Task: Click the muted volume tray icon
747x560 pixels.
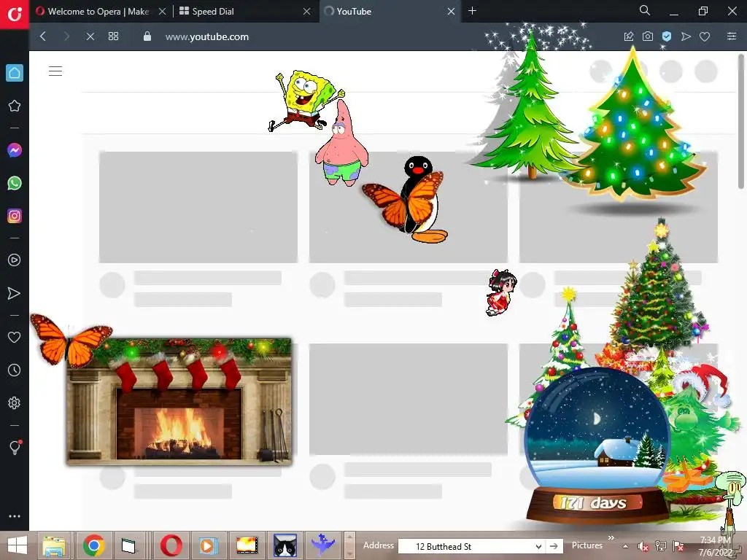Action: [643, 546]
